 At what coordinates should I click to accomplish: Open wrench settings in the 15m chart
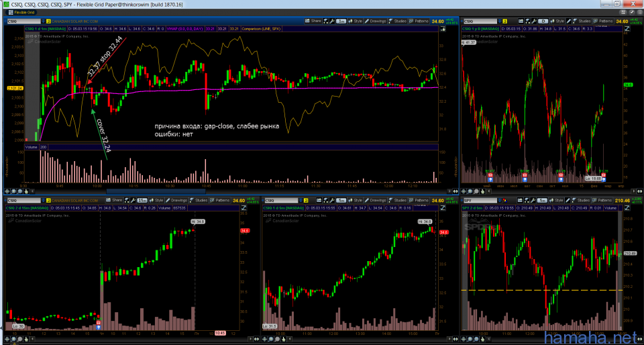tap(133, 201)
